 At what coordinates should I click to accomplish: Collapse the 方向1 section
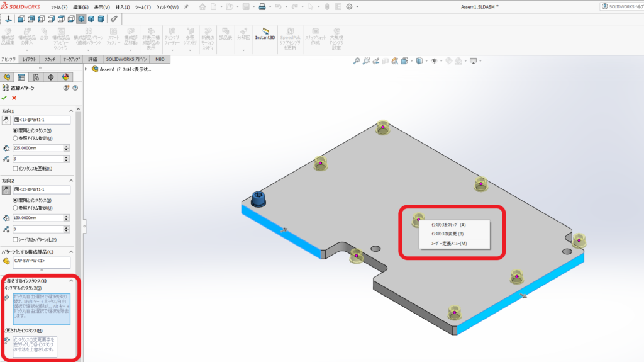pyautogui.click(x=71, y=110)
